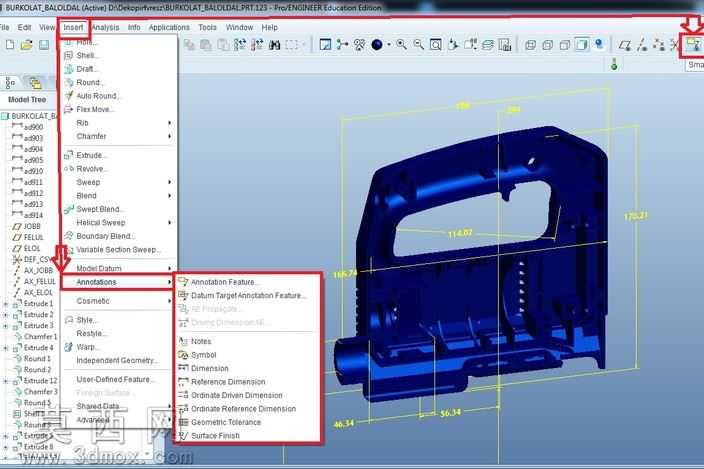Image resolution: width=704 pixels, height=469 pixels.
Task: Expand the Extrude 12 tree node
Action: tap(5, 381)
